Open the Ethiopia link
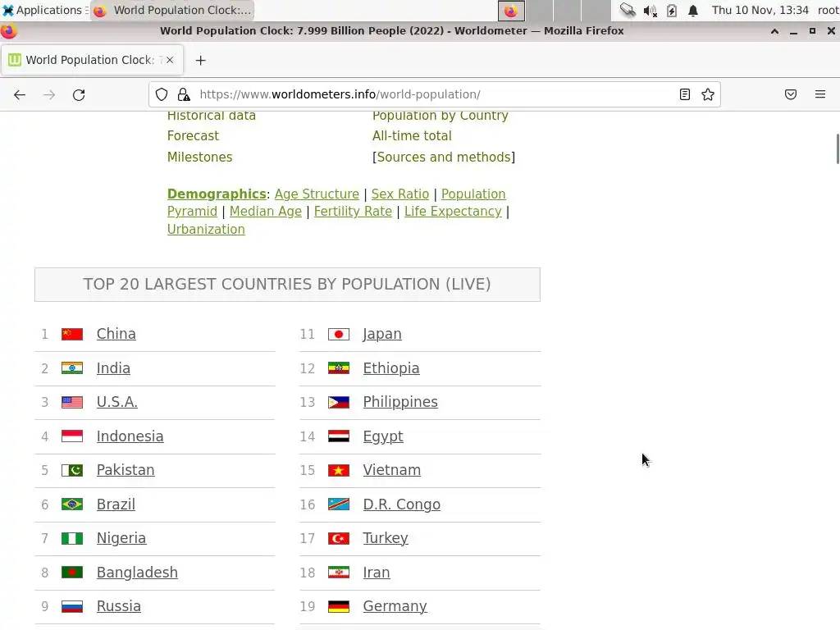The height and width of the screenshot is (630, 840). pos(391,368)
